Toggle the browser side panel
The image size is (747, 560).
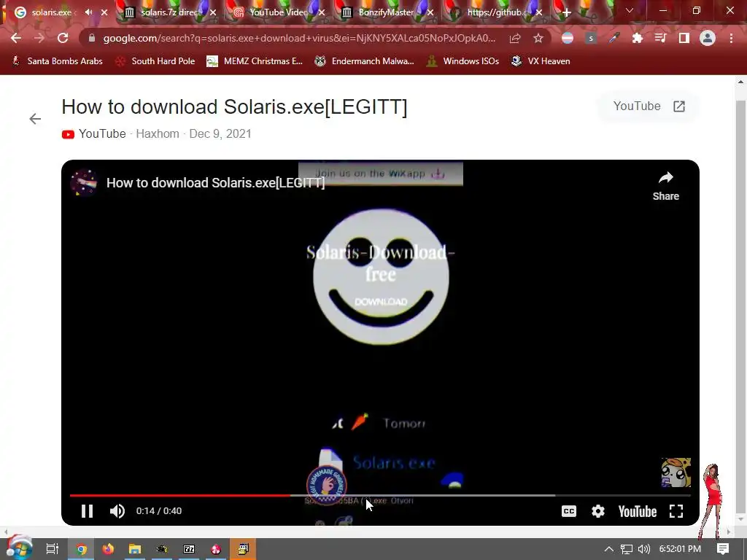click(x=684, y=38)
